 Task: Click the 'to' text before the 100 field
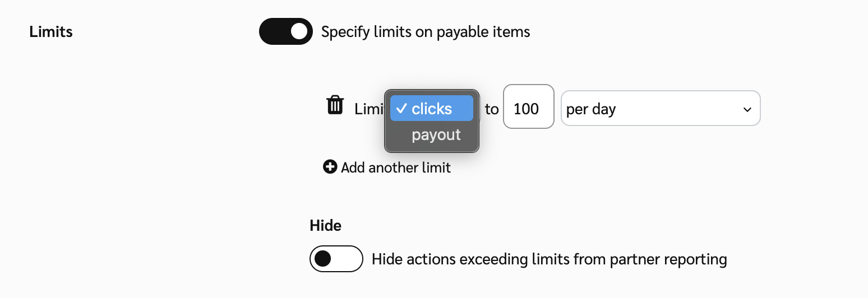click(492, 109)
